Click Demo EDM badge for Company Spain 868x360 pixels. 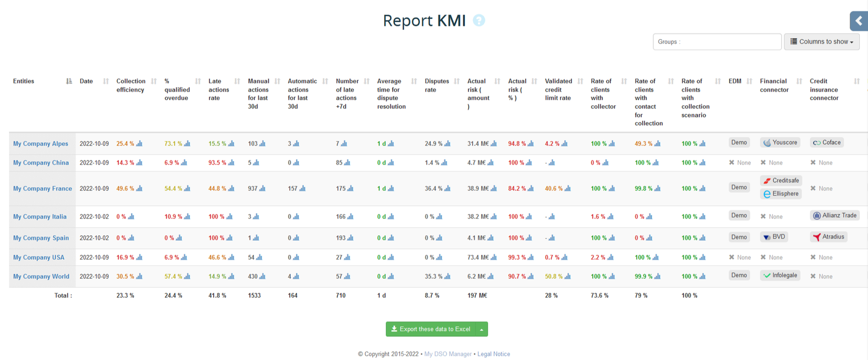[x=739, y=237]
